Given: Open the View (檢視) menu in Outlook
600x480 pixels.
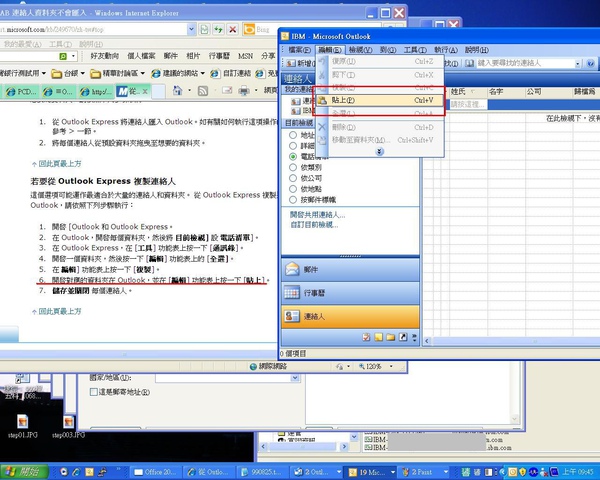Looking at the screenshot, I should click(360, 50).
